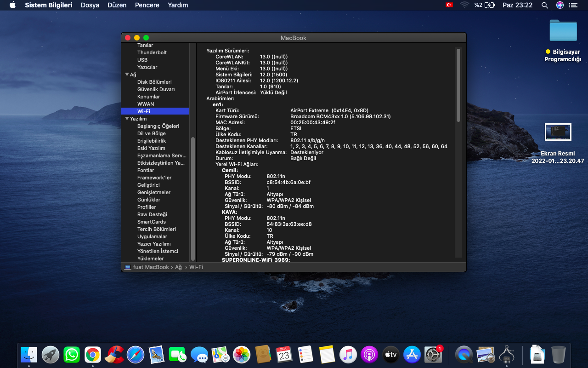Launch Google Chrome in the dock

pyautogui.click(x=93, y=355)
